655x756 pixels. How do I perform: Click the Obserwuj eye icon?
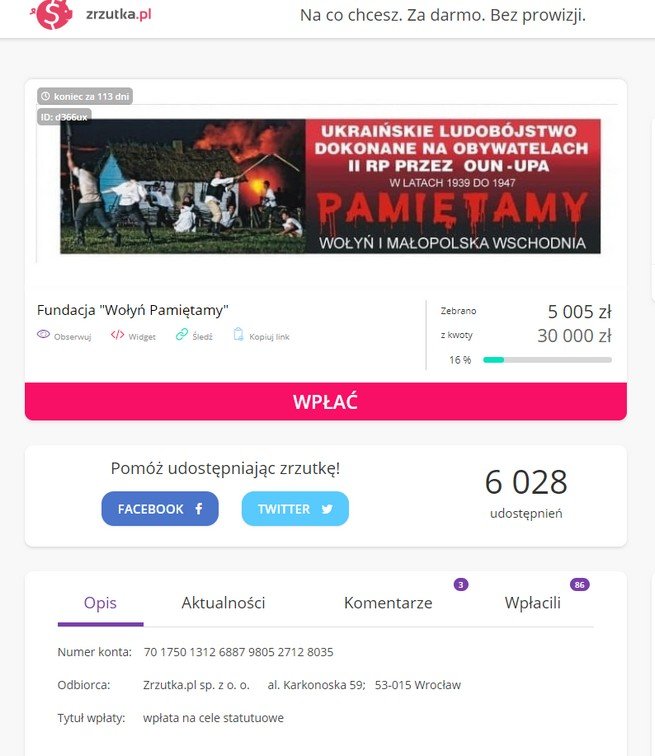coord(43,334)
